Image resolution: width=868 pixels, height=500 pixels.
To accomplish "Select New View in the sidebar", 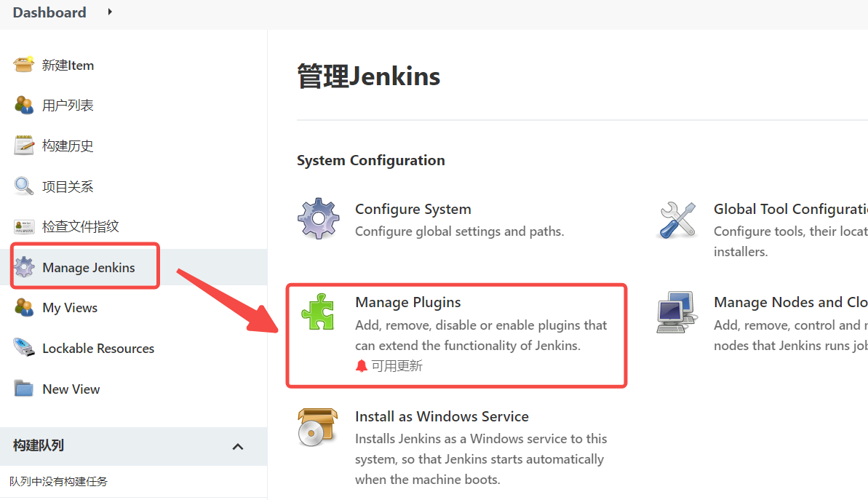I will (x=71, y=389).
